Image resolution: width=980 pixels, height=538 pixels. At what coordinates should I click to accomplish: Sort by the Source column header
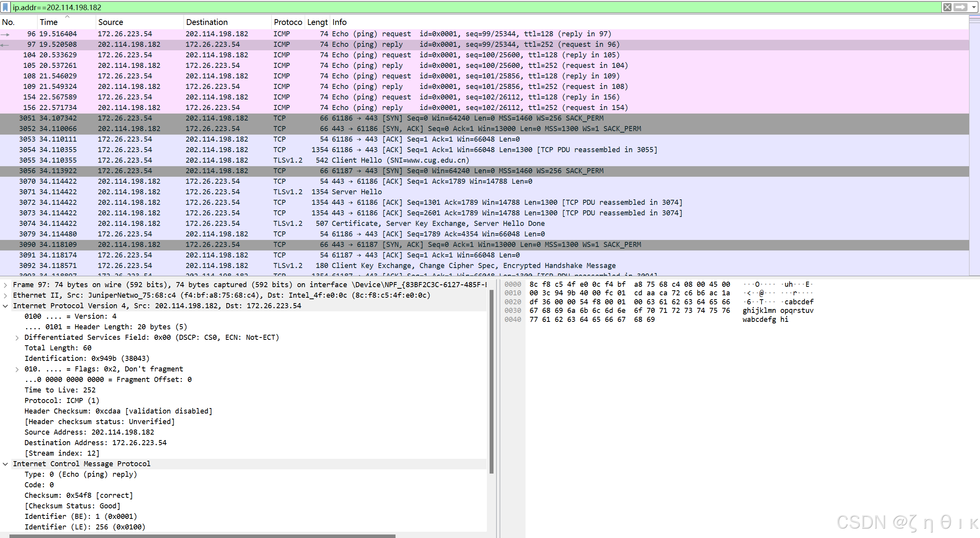click(x=110, y=22)
